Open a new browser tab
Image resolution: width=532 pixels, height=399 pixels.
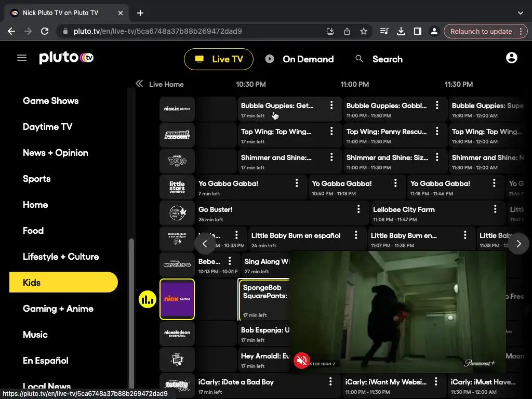140,13
